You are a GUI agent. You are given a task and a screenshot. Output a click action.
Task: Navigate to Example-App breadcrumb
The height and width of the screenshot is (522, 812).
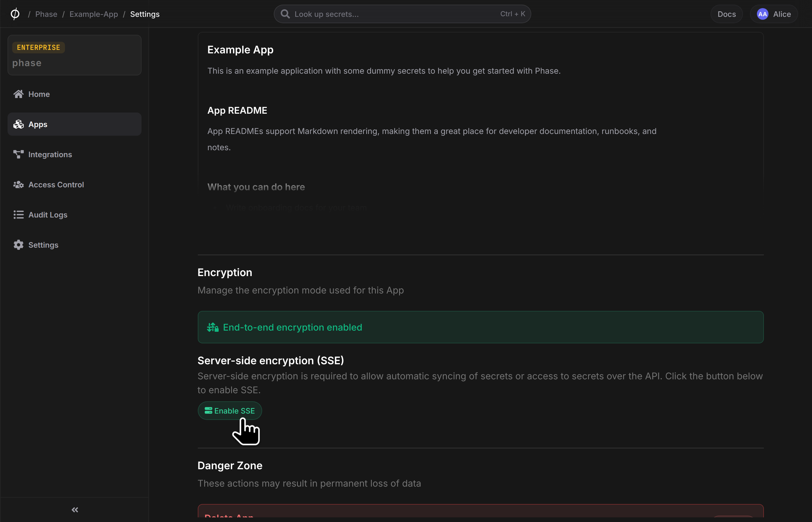pyautogui.click(x=94, y=14)
